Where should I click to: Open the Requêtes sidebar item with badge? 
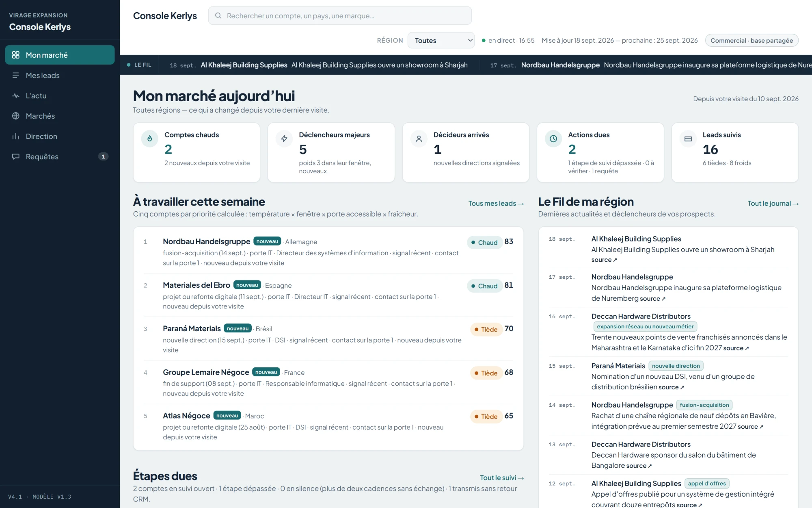60,156
